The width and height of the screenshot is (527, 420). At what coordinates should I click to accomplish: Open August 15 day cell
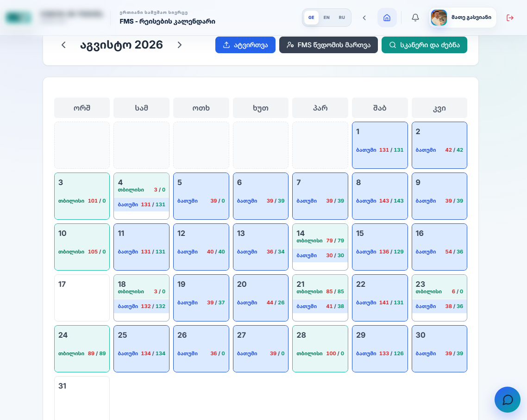click(x=380, y=247)
